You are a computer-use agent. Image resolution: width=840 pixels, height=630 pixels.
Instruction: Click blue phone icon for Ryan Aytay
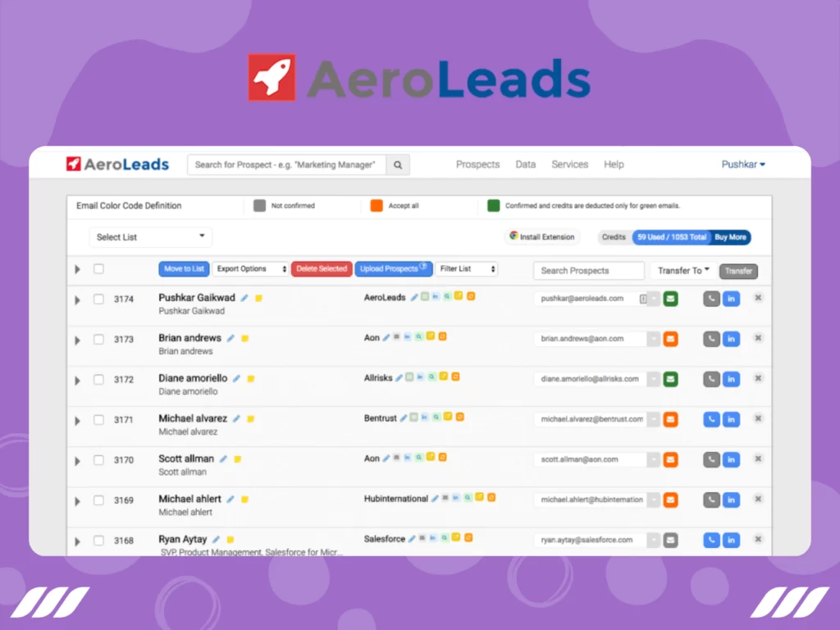[x=711, y=540]
